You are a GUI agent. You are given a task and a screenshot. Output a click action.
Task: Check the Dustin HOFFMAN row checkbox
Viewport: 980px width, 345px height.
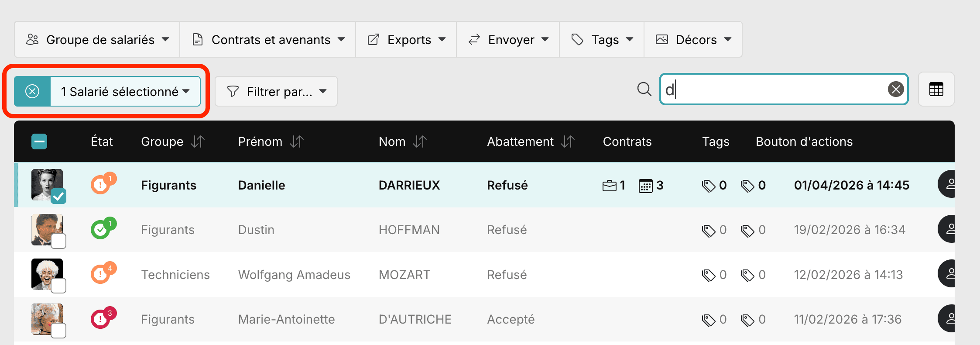(x=58, y=241)
